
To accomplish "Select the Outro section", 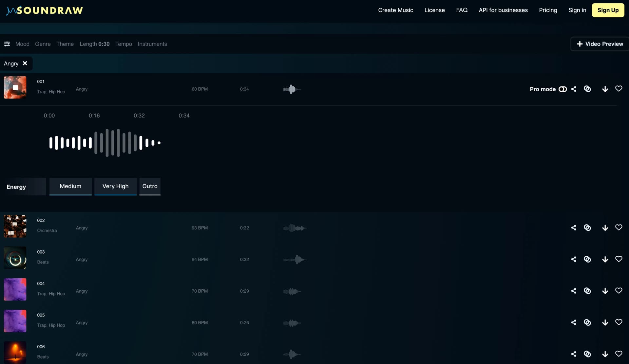I will pos(150,186).
